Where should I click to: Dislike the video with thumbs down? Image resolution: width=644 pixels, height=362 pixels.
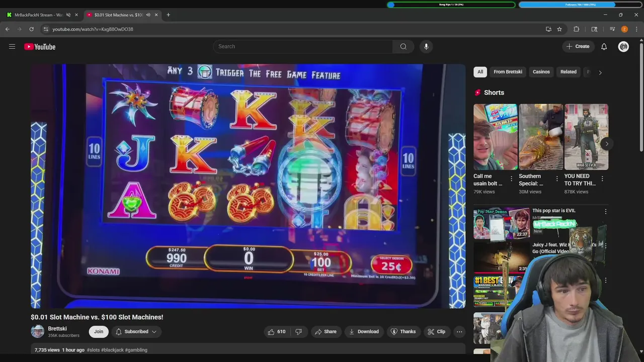(298, 331)
